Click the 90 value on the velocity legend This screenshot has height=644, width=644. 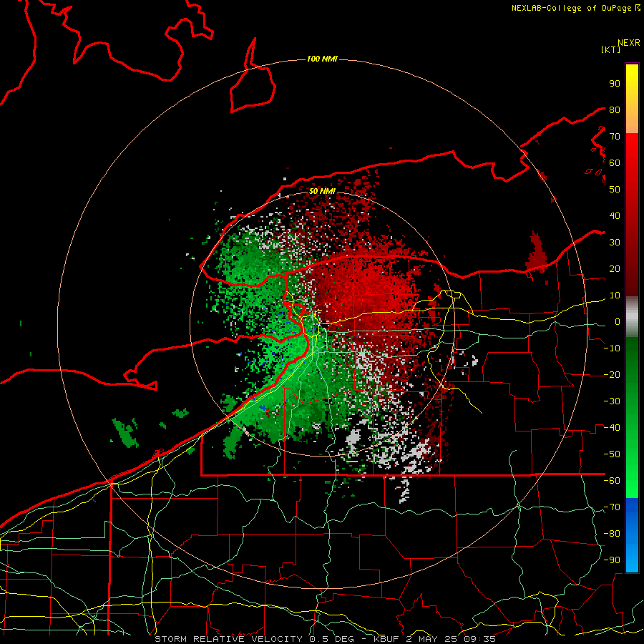(x=615, y=84)
